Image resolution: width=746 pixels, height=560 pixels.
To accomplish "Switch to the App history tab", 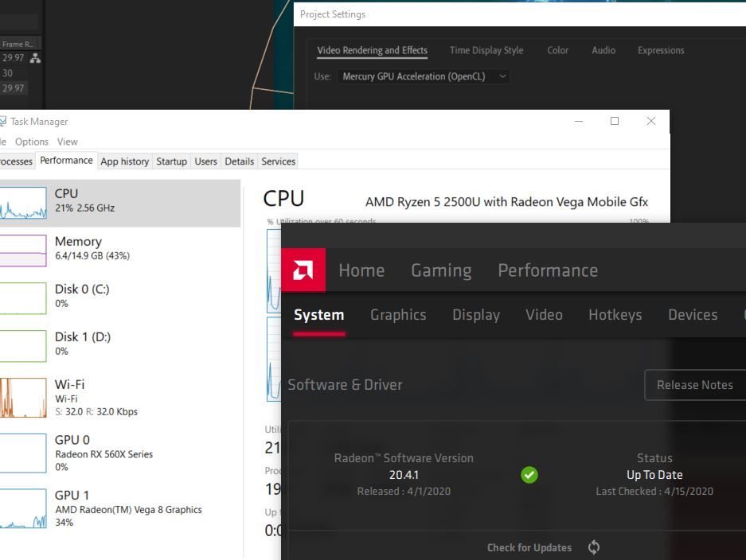I will [x=125, y=161].
